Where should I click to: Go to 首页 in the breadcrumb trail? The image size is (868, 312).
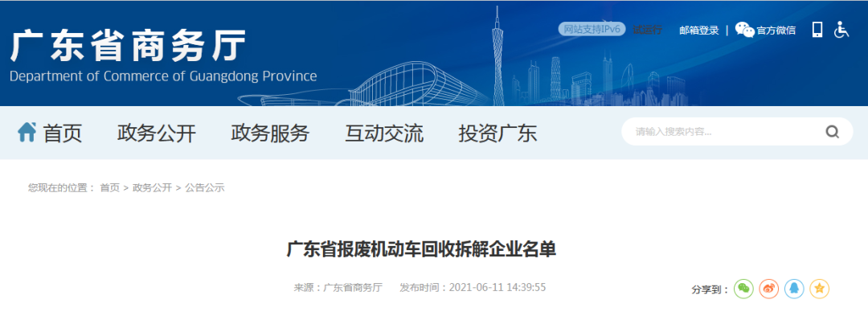tap(109, 188)
